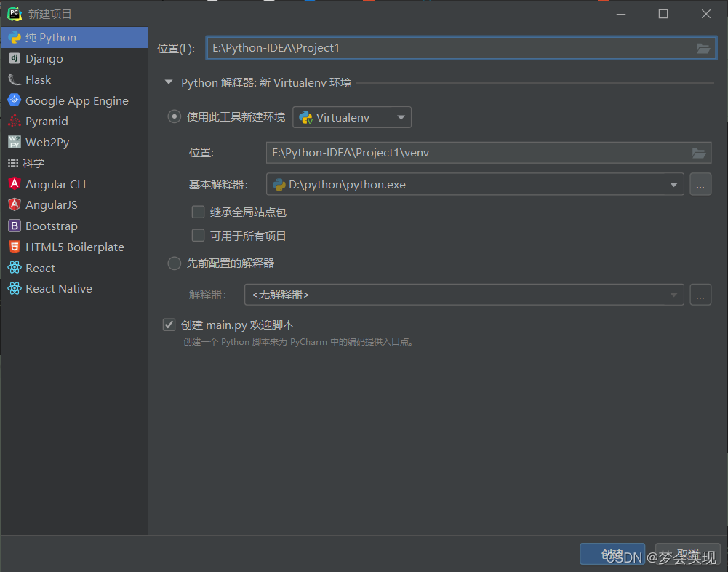
Task: Maximize the 新建项目 dialog window
Action: click(x=663, y=14)
